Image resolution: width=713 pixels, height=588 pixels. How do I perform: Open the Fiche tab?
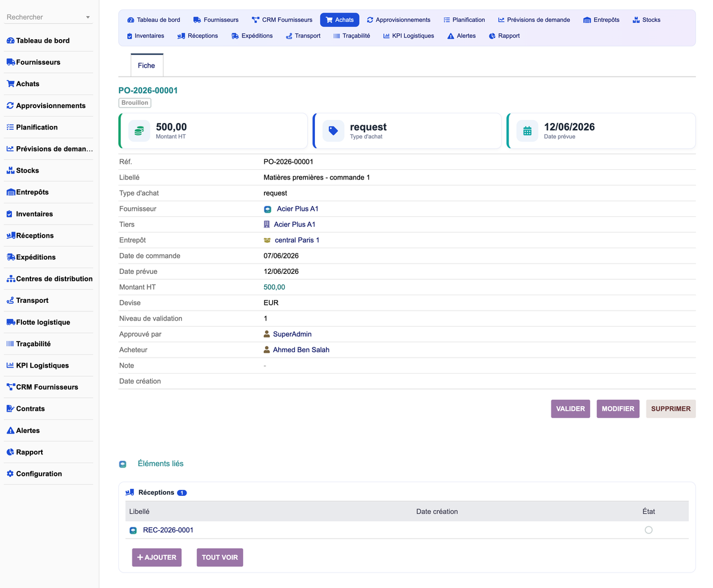pos(147,65)
